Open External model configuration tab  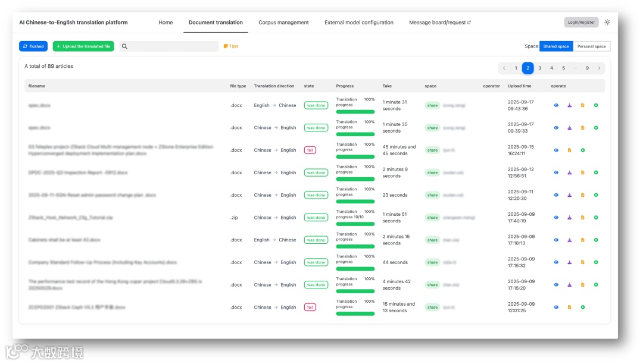pyautogui.click(x=359, y=23)
